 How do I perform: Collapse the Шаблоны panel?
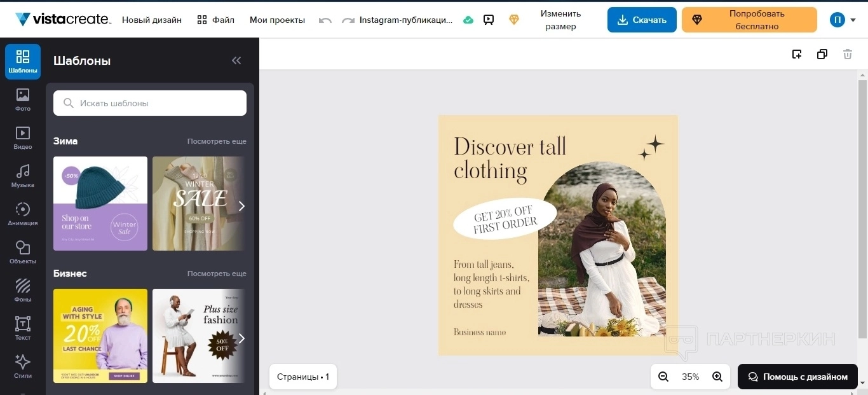click(x=236, y=60)
